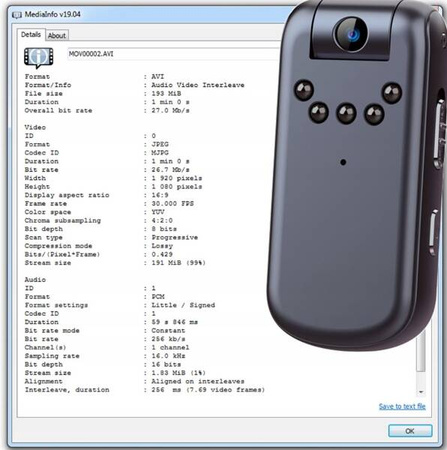Viewport: 447px width, 450px height.
Task: Select the '27.0 Mb/s' overall bit rate value
Action: coord(170,110)
